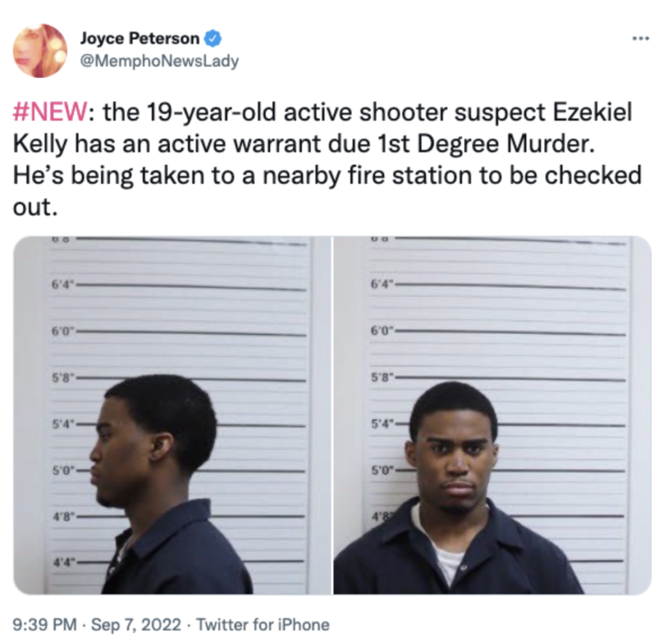This screenshot has width=659, height=644.
Task: Click the 6'4" height marker in left photo
Action: coord(62,284)
